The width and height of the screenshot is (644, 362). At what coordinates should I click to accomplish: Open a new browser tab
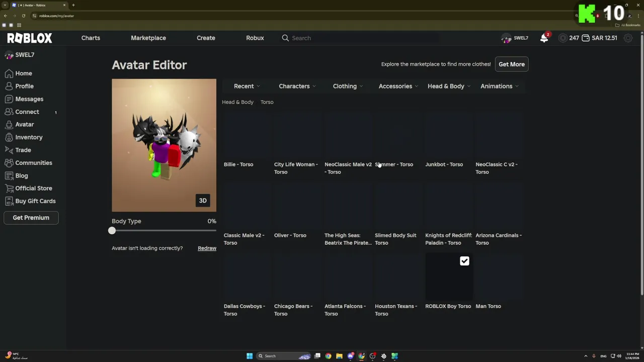[x=73, y=5]
